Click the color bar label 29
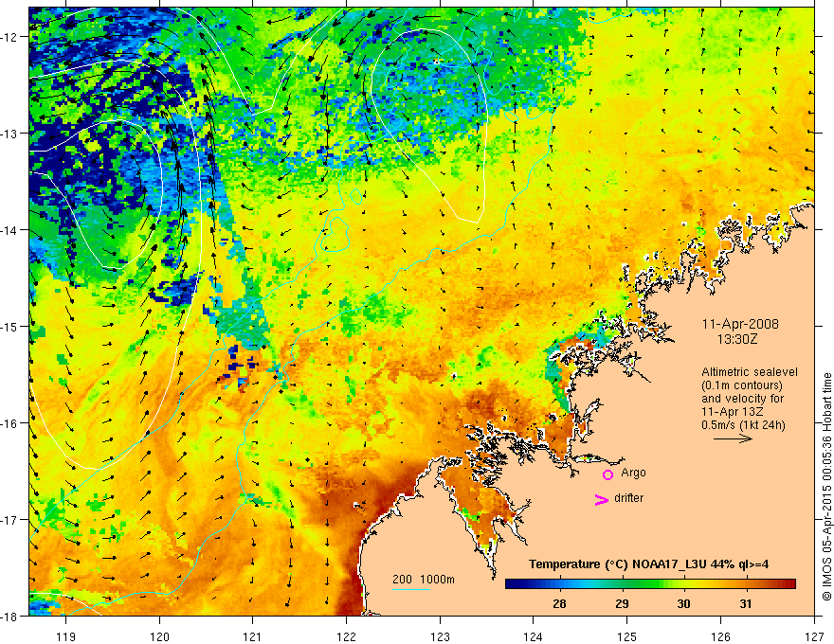 622,603
